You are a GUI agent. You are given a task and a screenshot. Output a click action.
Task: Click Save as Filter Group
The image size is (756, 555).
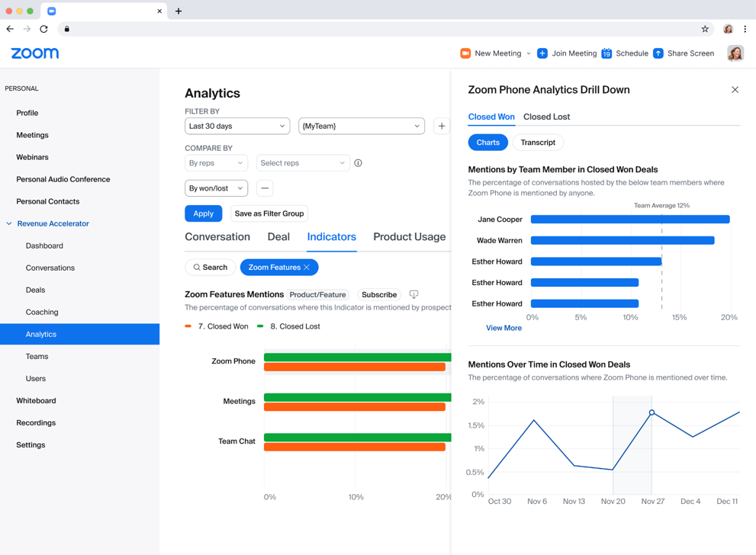[269, 213]
